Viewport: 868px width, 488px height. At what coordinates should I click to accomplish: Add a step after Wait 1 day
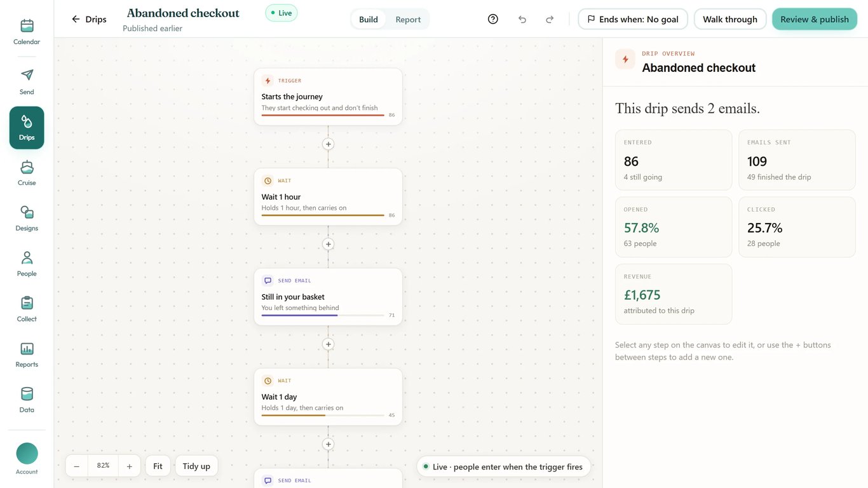point(329,444)
